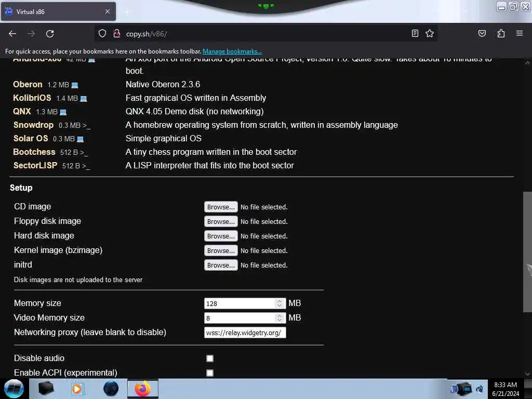Increase Video Memory size with the up arrow
The image size is (532, 399).
[279, 315]
